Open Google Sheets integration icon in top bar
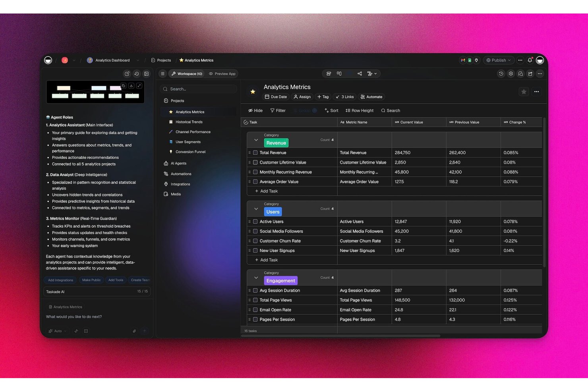This screenshot has width=588, height=392. [470, 60]
